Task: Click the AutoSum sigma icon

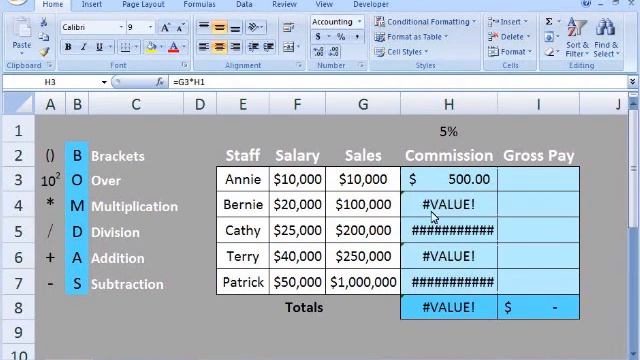Action: 549,21
